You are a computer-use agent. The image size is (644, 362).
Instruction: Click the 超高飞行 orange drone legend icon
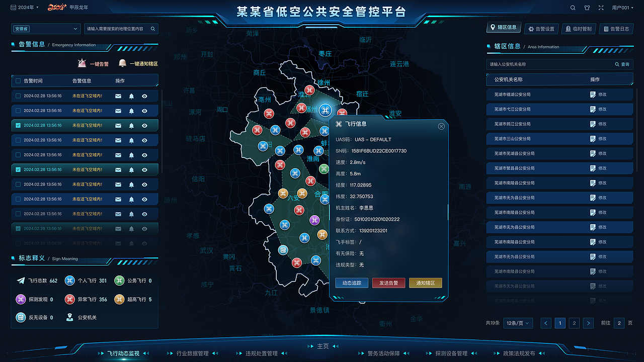(119, 299)
